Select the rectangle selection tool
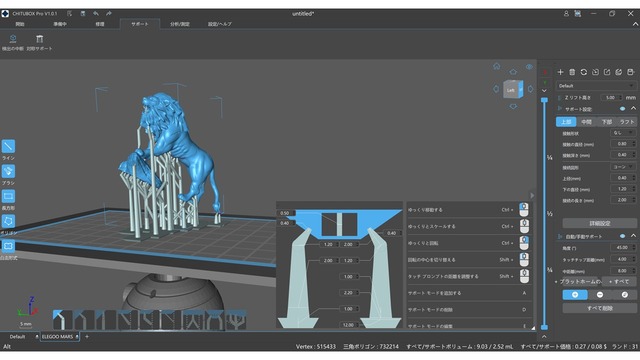The height and width of the screenshot is (360, 640). point(8,196)
